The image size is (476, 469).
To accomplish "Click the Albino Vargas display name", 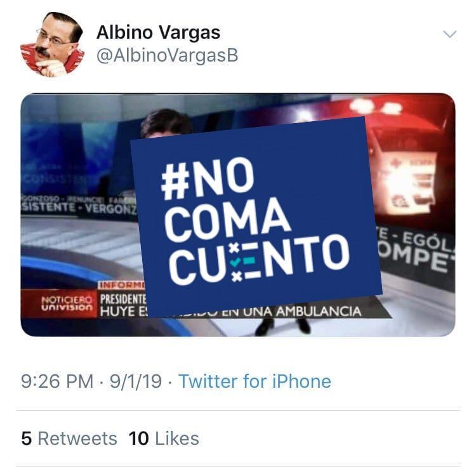I will pyautogui.click(x=158, y=33).
